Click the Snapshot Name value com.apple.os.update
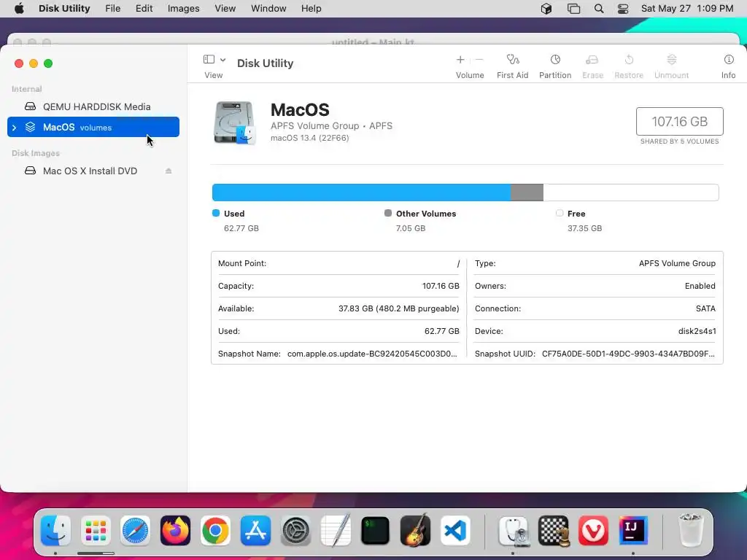The image size is (747, 560). pyautogui.click(x=372, y=354)
